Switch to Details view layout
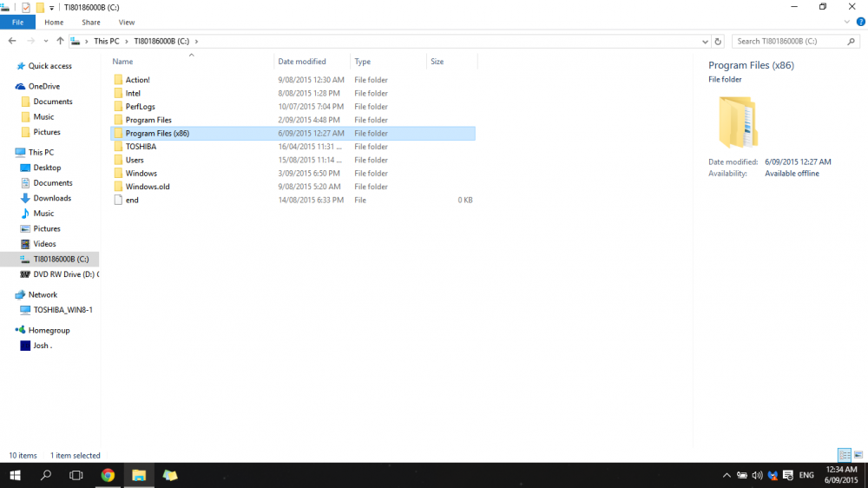 click(845, 455)
